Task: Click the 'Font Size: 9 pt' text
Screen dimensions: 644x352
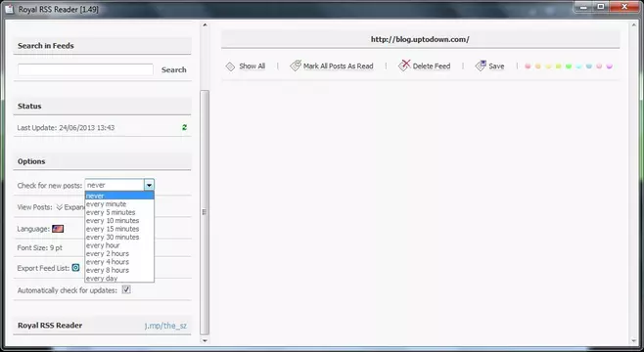Action: click(40, 247)
